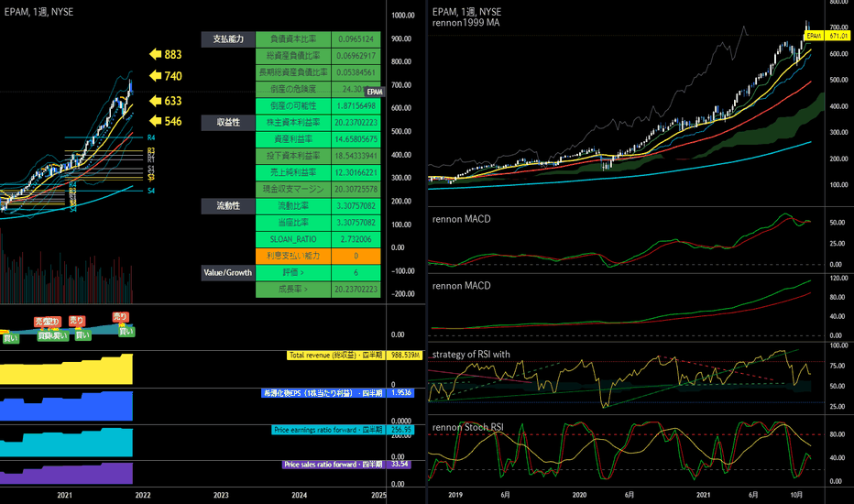Open the 成長率 > growth rate row
The image size is (854, 504).
pyautogui.click(x=293, y=290)
